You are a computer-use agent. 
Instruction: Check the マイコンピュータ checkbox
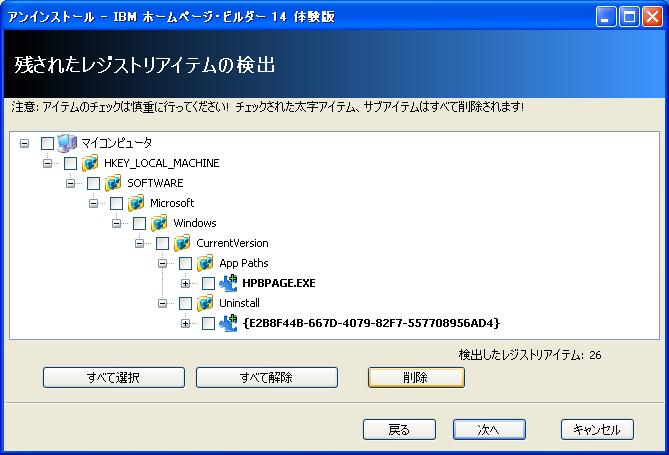pyautogui.click(x=47, y=143)
